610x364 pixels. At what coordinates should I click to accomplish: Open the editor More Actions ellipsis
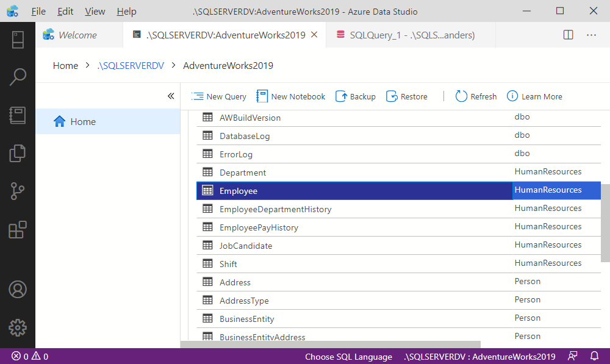click(x=591, y=35)
